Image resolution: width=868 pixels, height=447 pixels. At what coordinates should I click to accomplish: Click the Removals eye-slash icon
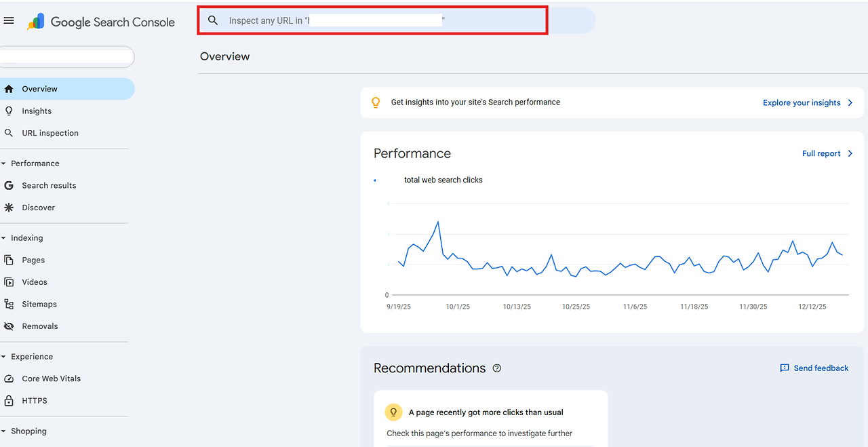coord(9,326)
